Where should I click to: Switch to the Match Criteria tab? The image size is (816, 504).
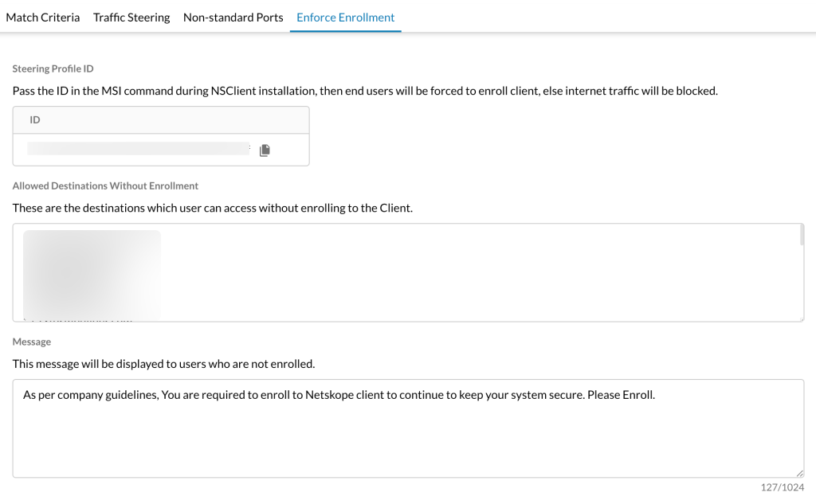[43, 18]
